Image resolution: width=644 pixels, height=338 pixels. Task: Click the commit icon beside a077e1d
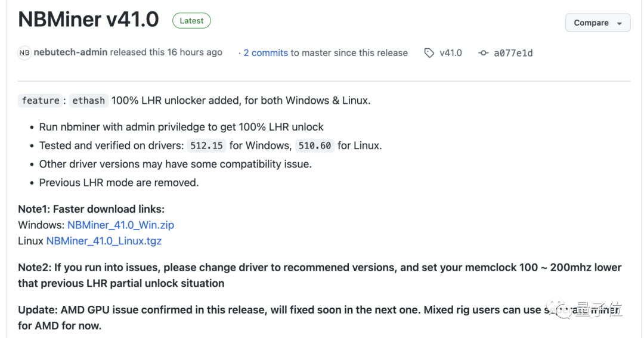[x=484, y=53]
